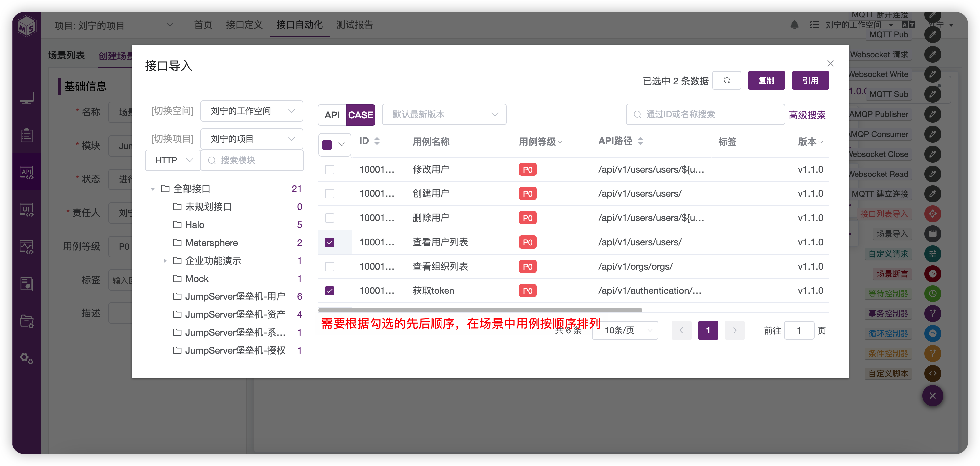This screenshot has height=466, width=980.
Task: Open the UI testing section in sidebar
Action: point(26,209)
